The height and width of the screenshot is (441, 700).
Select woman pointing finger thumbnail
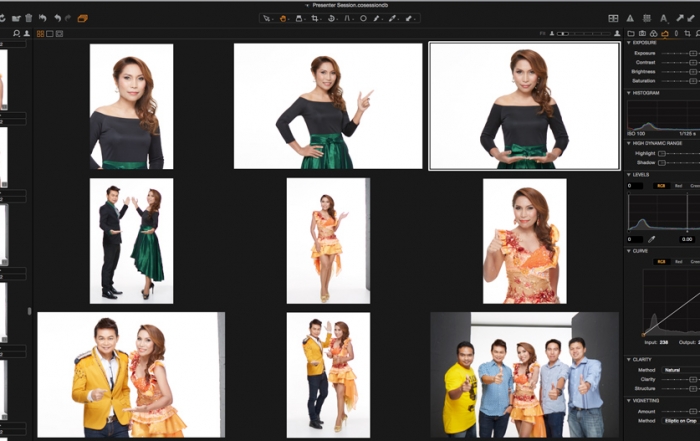[328, 106]
